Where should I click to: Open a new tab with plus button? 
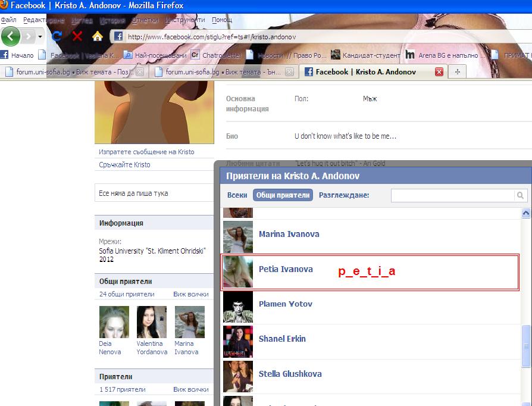coord(457,71)
